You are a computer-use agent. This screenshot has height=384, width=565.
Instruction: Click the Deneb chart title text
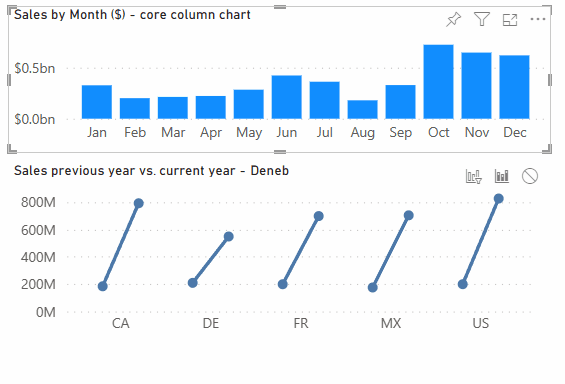click(x=151, y=171)
